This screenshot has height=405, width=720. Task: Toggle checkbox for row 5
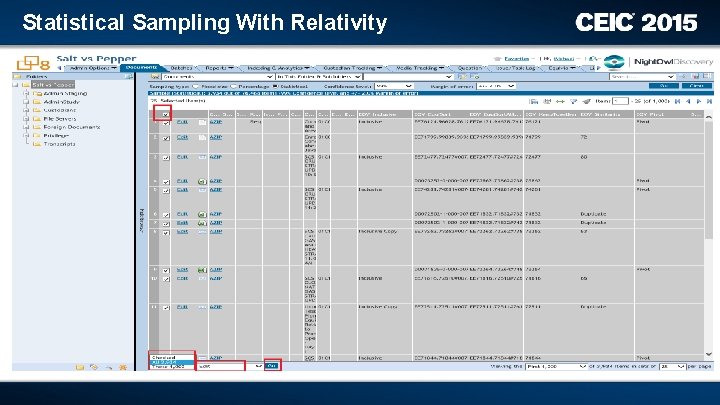[x=166, y=190]
